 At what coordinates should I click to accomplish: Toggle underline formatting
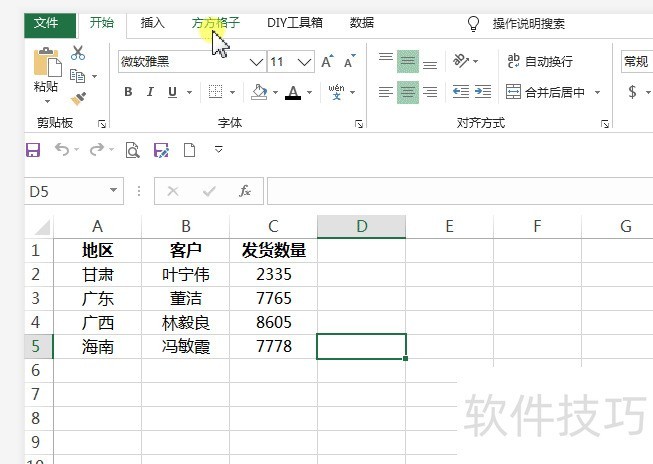(x=172, y=92)
